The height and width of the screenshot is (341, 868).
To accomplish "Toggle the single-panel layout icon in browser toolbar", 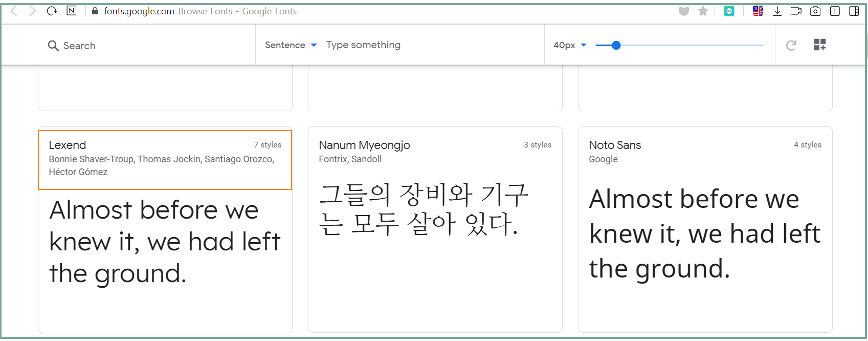I will [x=835, y=11].
